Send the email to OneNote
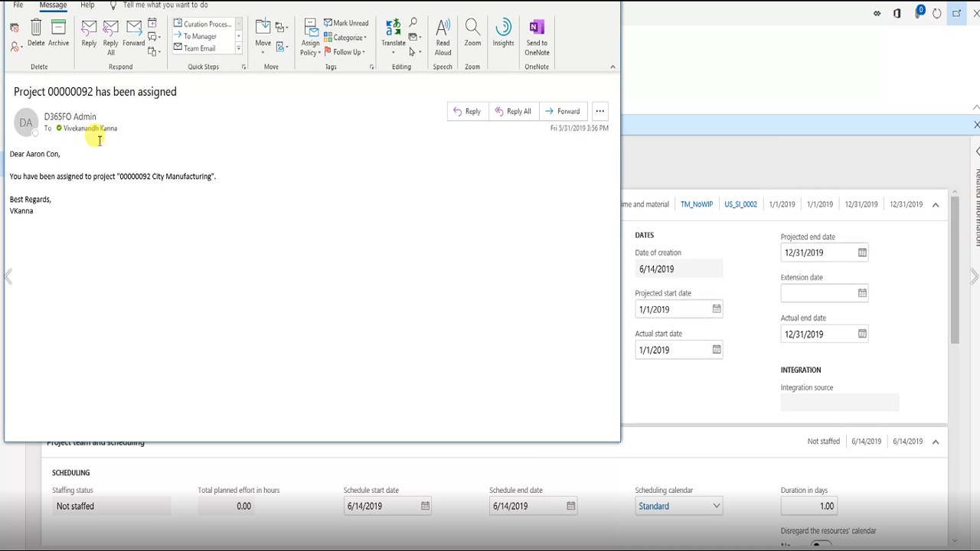Viewport: 980px width, 551px height. pos(537,37)
